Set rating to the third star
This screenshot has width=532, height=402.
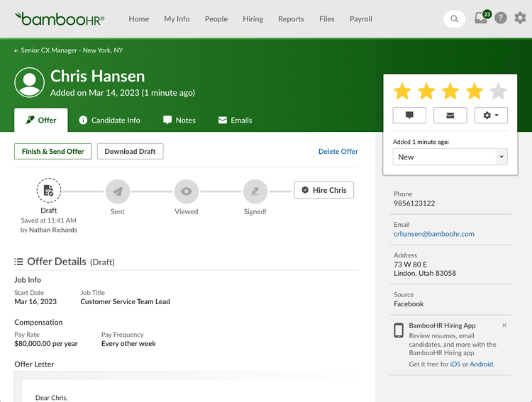tap(450, 91)
